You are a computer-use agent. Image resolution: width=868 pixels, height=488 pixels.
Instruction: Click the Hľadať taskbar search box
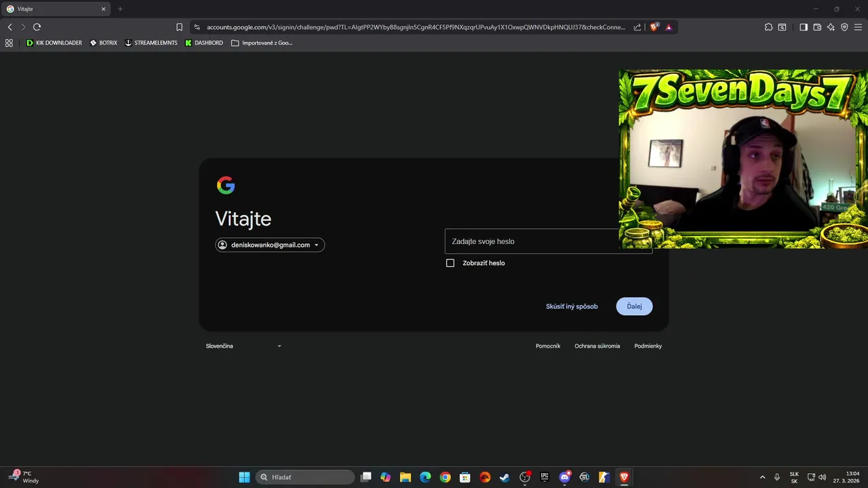pos(304,477)
